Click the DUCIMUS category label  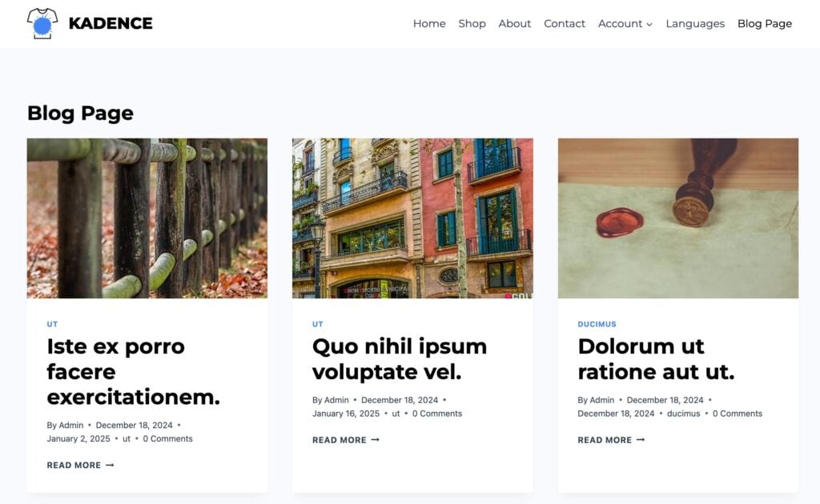(x=597, y=324)
